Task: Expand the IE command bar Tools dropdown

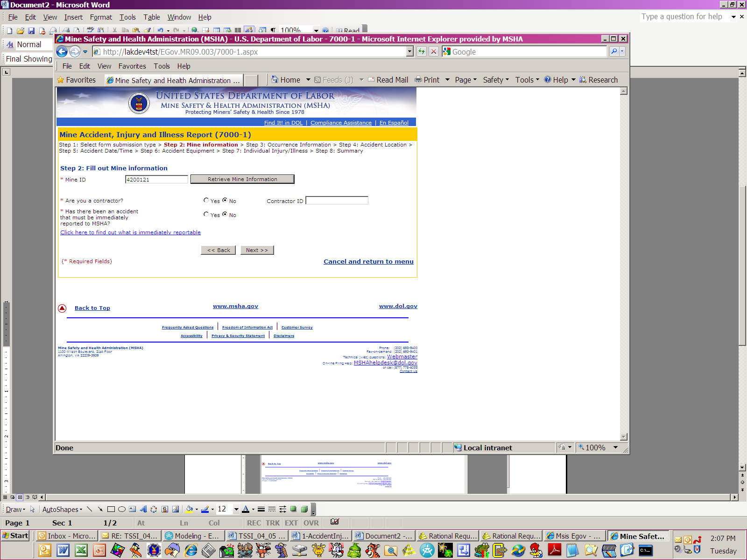Action: 527,80
